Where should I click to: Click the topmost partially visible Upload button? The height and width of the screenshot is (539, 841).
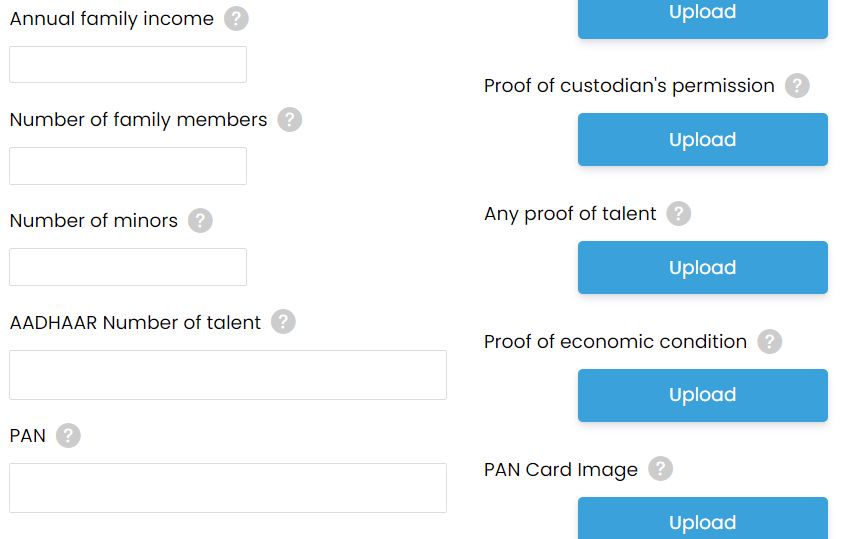[x=703, y=18]
